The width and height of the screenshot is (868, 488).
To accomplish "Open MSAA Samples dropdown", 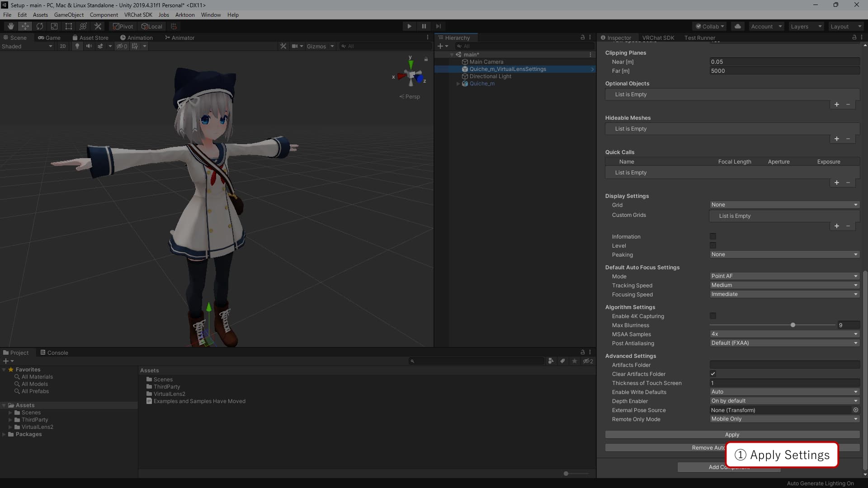I will [784, 334].
